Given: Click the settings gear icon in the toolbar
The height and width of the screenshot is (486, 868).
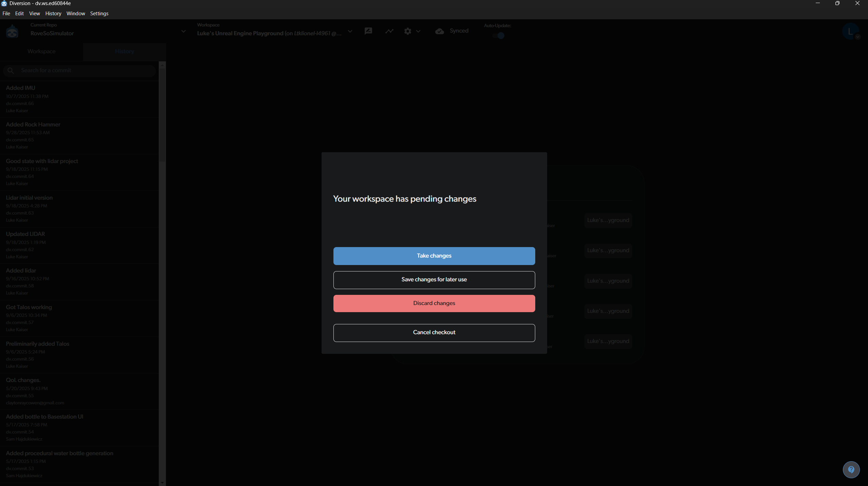Looking at the screenshot, I should (x=408, y=31).
